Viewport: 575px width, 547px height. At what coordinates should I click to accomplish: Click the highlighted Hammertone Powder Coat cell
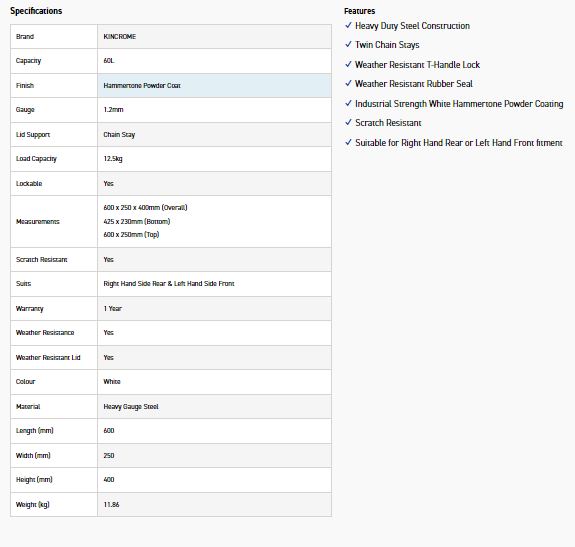click(214, 85)
